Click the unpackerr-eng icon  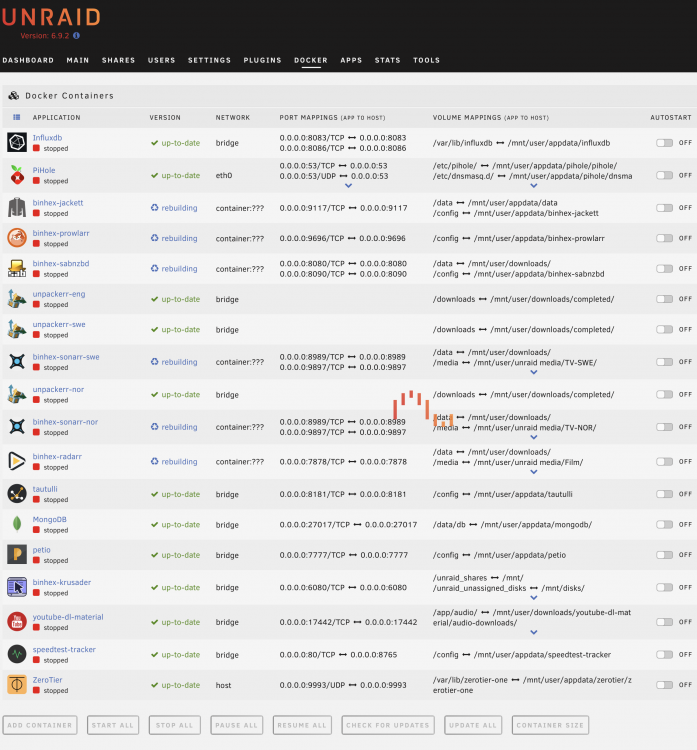pyautogui.click(x=17, y=299)
